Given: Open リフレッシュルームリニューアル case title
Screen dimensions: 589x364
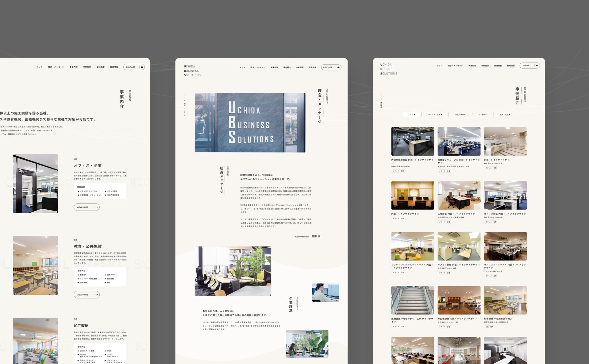Looking at the screenshot, I should click(412, 266).
